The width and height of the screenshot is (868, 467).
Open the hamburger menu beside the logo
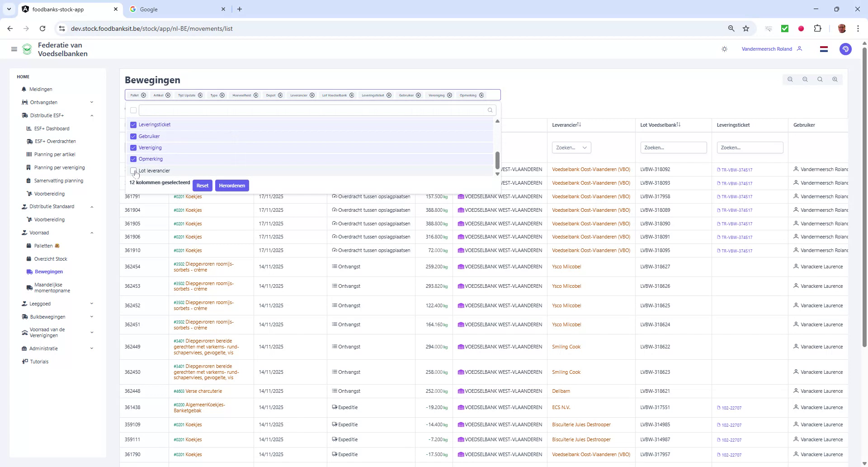(14, 49)
